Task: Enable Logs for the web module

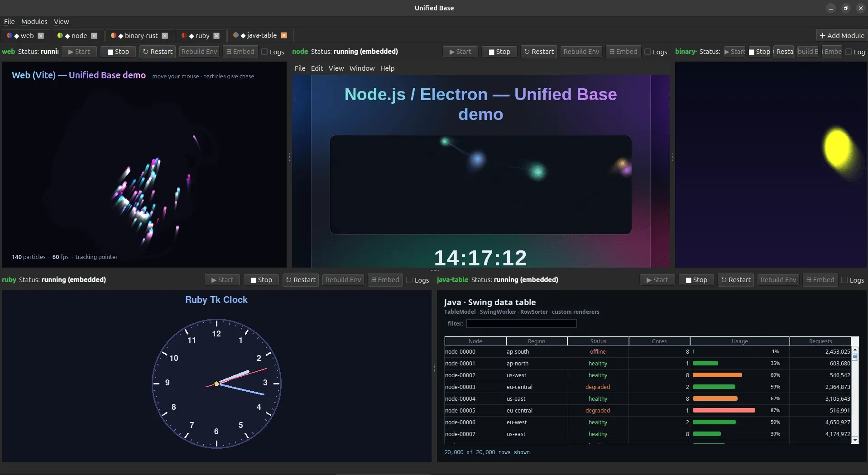Action: coord(265,52)
